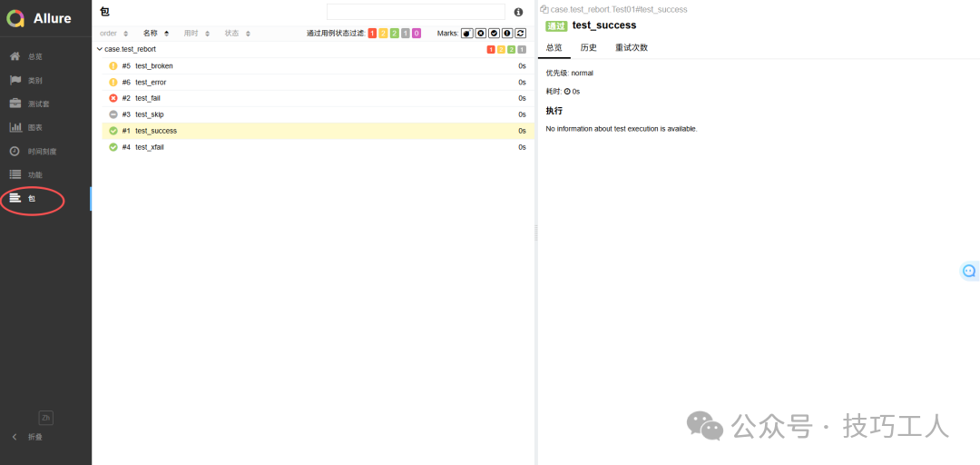Collapse the case.test_rebort package node
The image size is (980, 465).
coord(100,49)
